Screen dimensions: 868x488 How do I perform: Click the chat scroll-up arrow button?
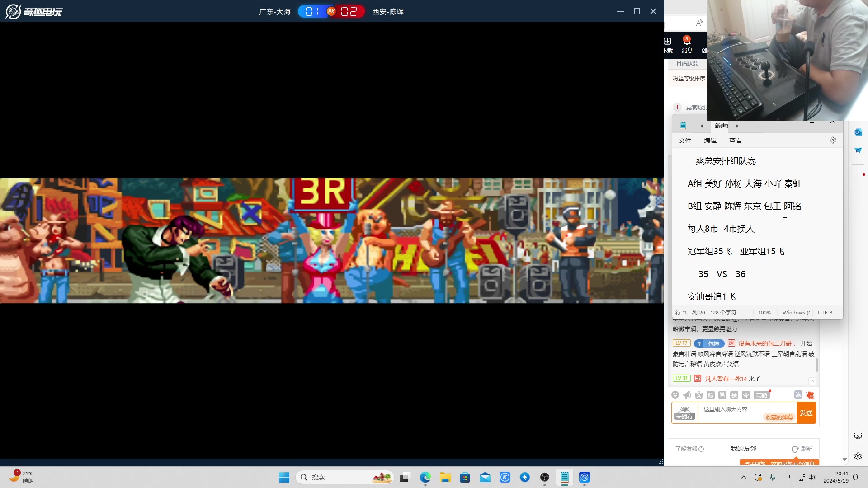[812, 381]
